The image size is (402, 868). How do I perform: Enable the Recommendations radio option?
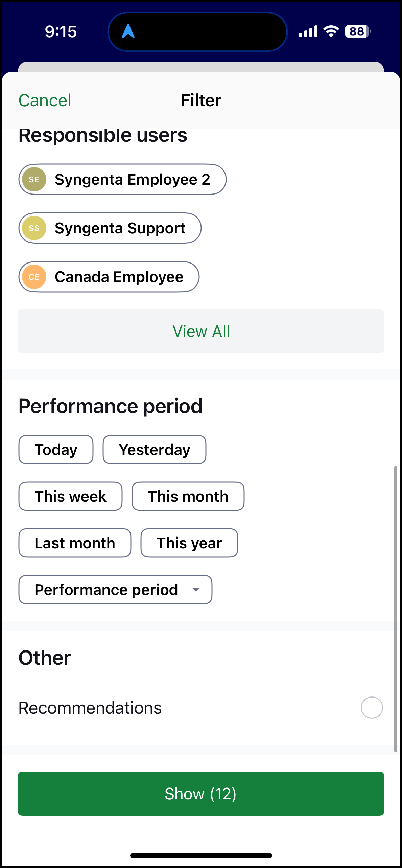point(372,708)
